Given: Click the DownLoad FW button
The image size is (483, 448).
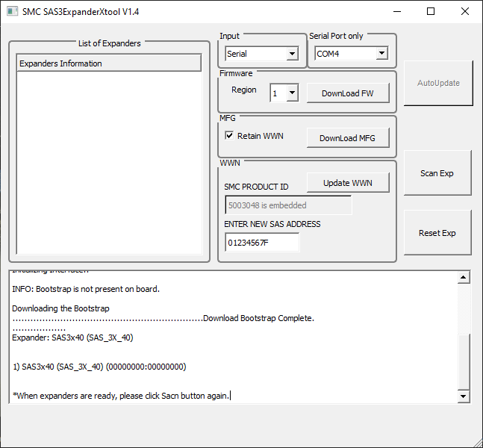Looking at the screenshot, I should pos(347,93).
